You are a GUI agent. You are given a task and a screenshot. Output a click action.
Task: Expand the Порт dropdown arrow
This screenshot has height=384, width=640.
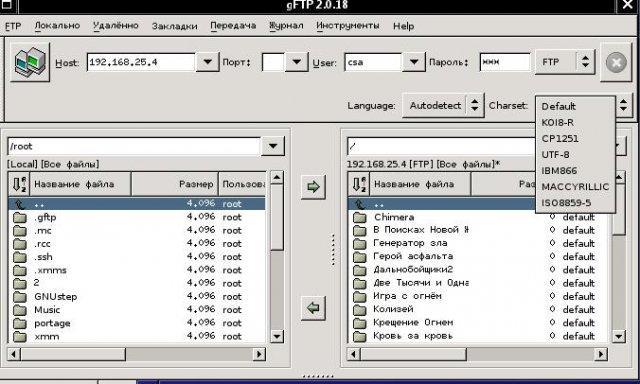pos(296,62)
